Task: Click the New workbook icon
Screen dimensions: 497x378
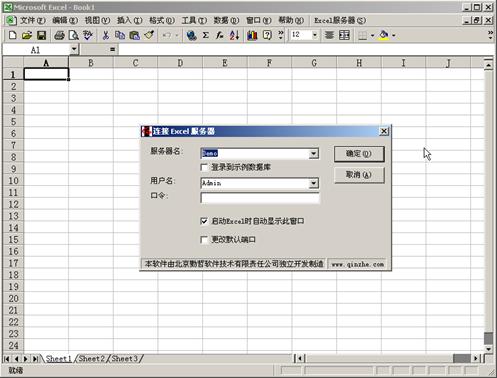Action: (12, 35)
